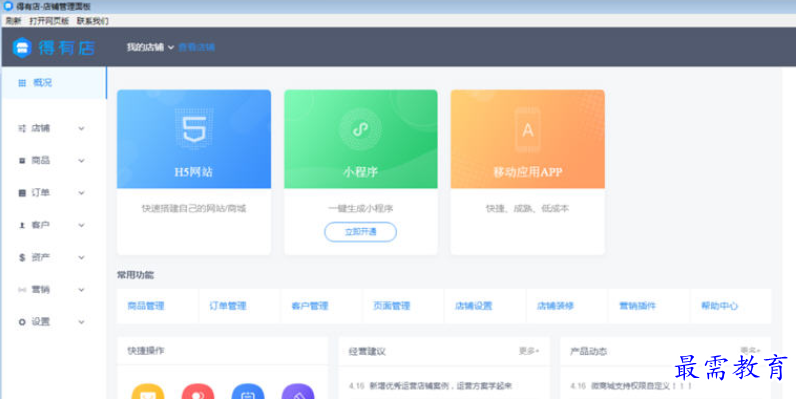Click the 概况 grid icon
This screenshot has width=796, height=399.
22,83
